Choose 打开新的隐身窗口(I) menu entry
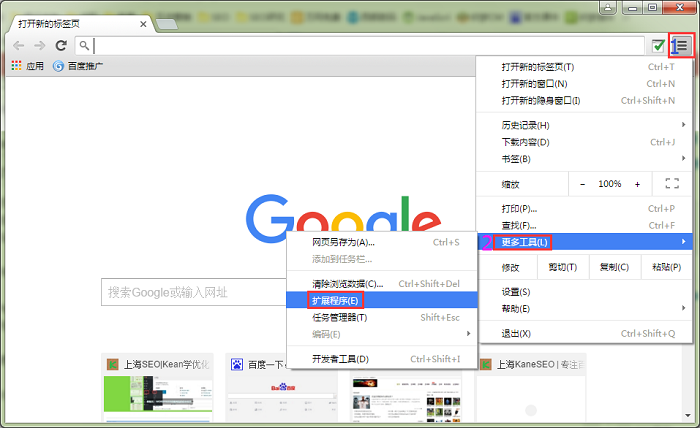Image resolution: width=700 pixels, height=428 pixels. (584, 101)
